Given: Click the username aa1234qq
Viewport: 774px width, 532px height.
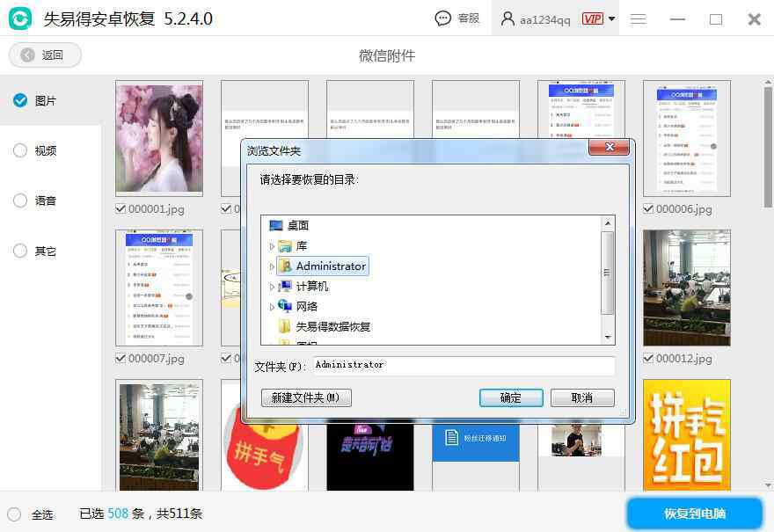Looking at the screenshot, I should [x=544, y=19].
